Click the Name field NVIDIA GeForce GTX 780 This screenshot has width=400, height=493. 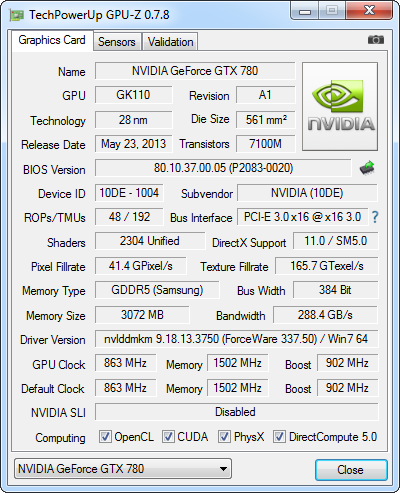[195, 71]
